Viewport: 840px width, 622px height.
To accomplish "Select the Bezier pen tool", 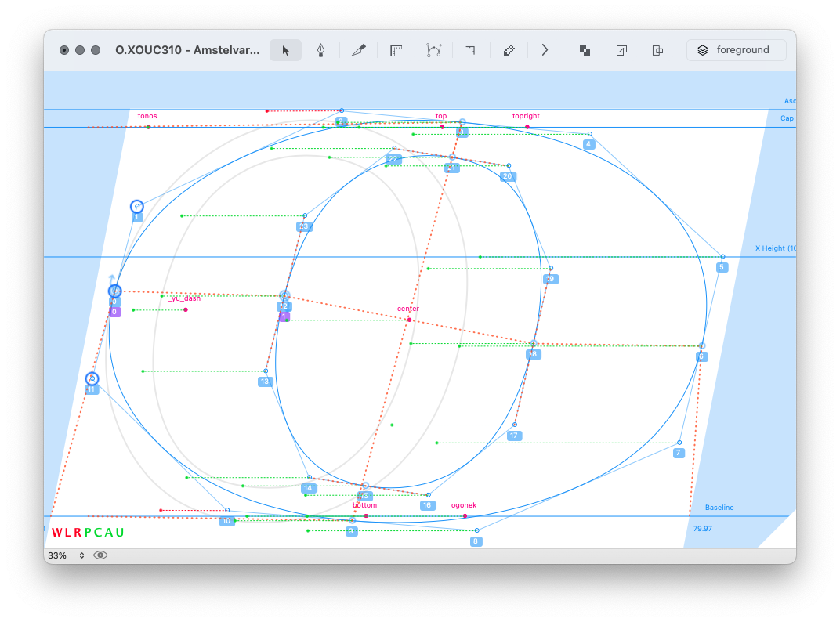I will coord(320,50).
